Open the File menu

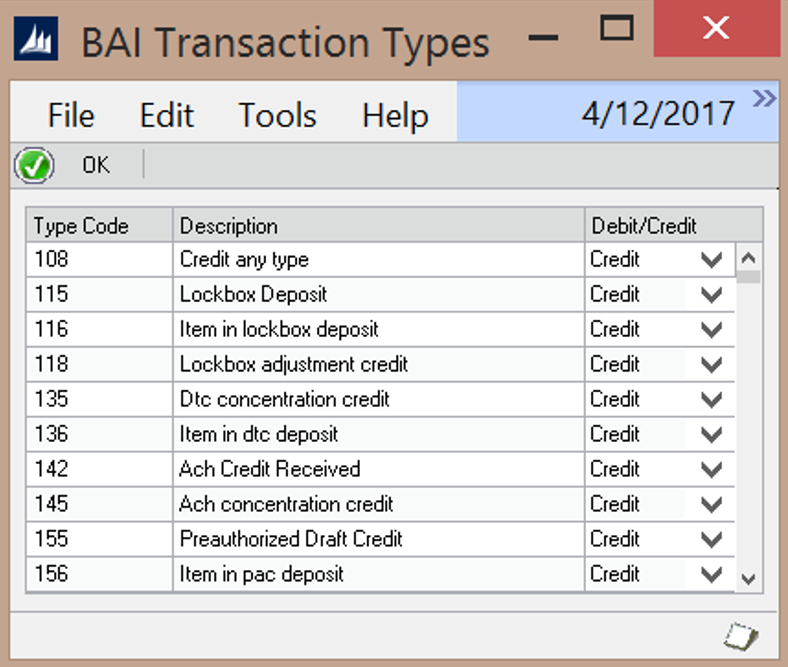(x=70, y=115)
